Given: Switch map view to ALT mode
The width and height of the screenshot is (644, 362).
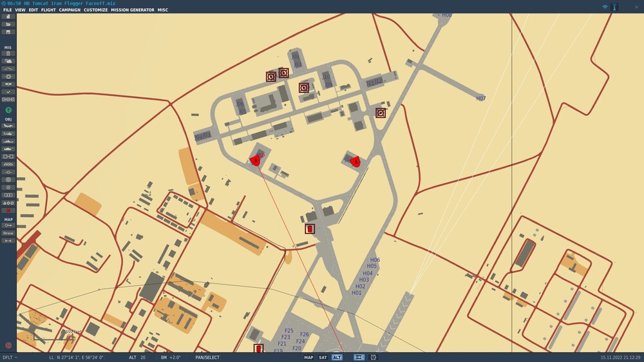Looking at the screenshot, I should pyautogui.click(x=337, y=357).
